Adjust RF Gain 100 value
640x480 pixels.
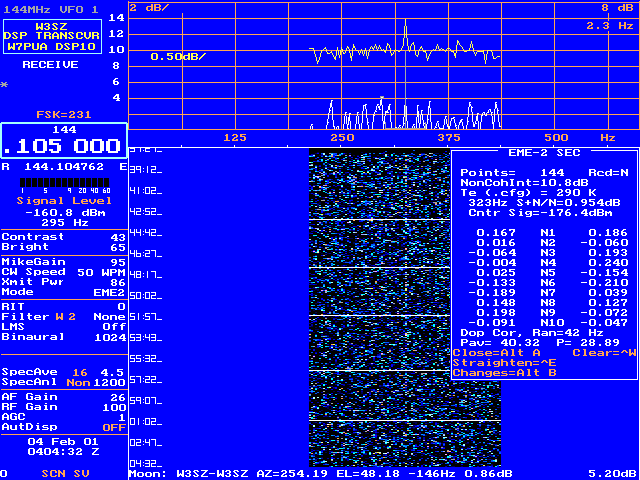64,407
